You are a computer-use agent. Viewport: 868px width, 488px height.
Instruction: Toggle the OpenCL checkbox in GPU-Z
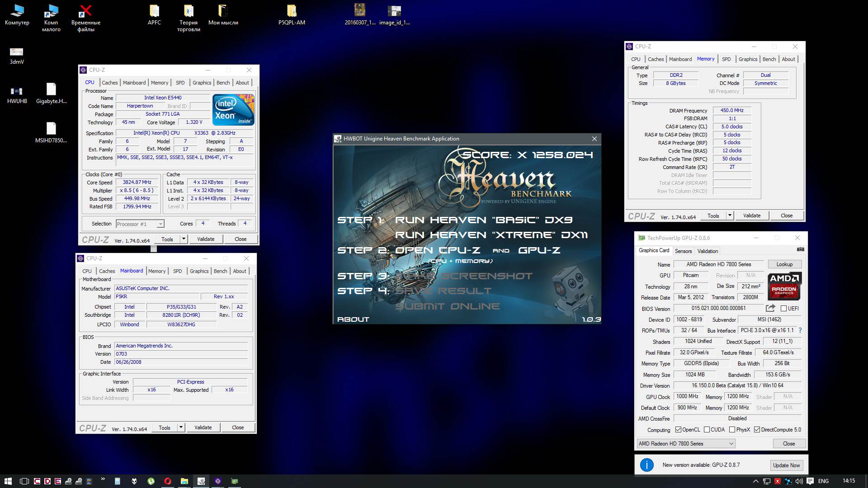(678, 430)
